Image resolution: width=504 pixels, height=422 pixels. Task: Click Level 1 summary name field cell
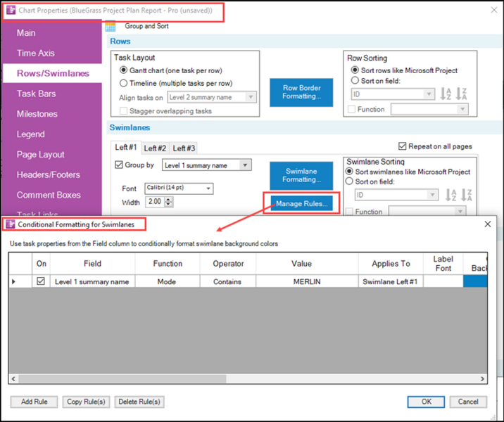coord(92,281)
